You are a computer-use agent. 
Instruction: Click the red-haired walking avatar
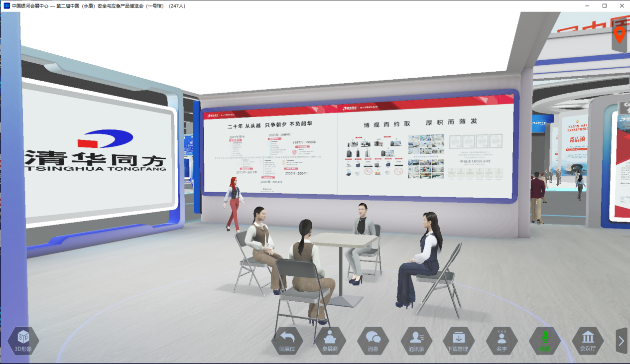(234, 203)
